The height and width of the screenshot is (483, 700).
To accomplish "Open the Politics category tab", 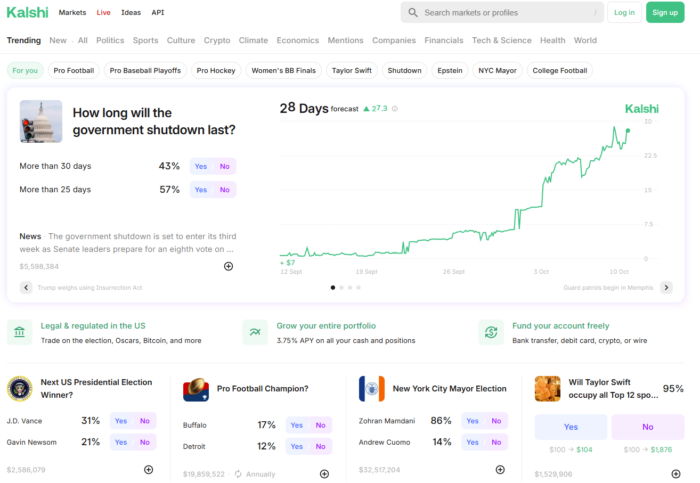I will click(x=110, y=41).
